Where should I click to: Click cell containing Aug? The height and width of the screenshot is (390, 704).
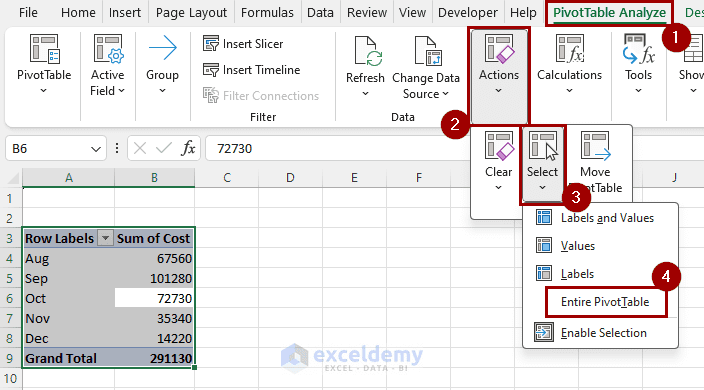tap(69, 259)
